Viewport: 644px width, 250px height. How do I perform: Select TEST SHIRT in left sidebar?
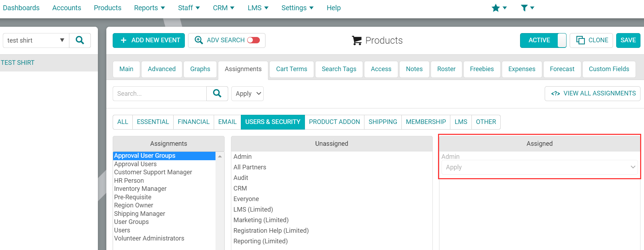49,63
